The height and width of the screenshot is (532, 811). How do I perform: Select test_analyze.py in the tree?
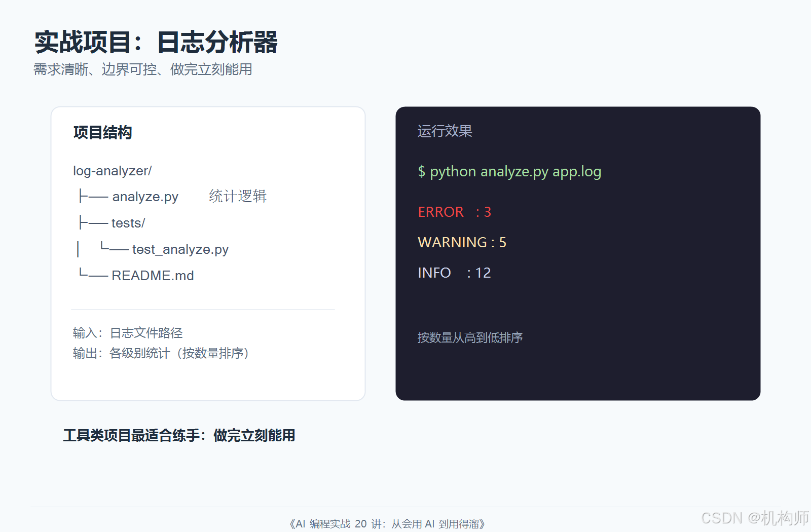click(180, 249)
